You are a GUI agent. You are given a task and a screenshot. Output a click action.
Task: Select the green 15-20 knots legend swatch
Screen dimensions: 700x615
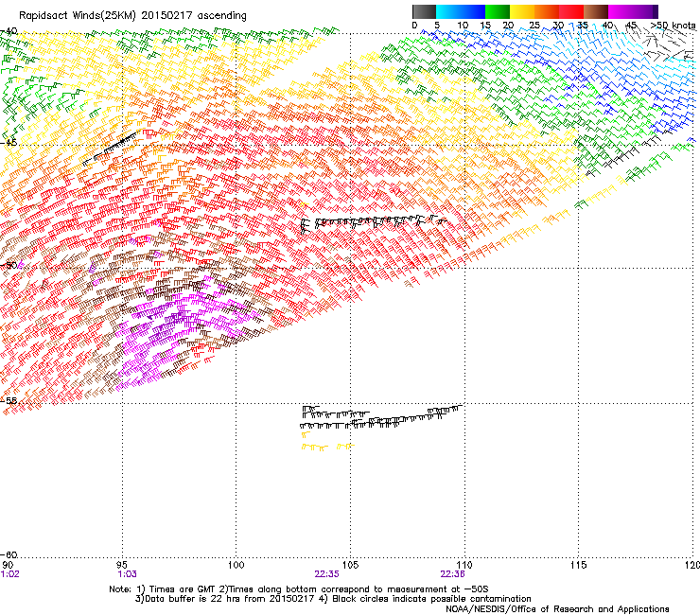[x=498, y=11]
